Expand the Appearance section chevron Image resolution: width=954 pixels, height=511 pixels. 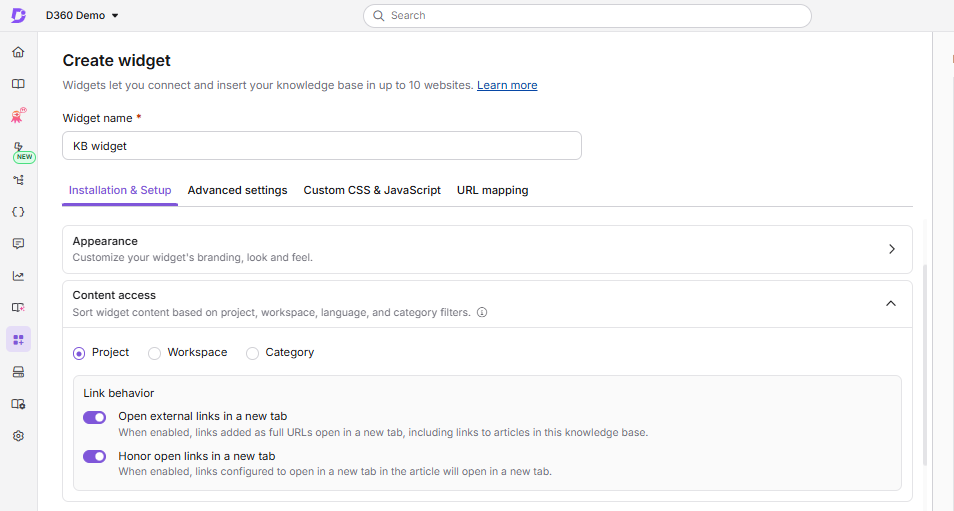click(x=891, y=249)
